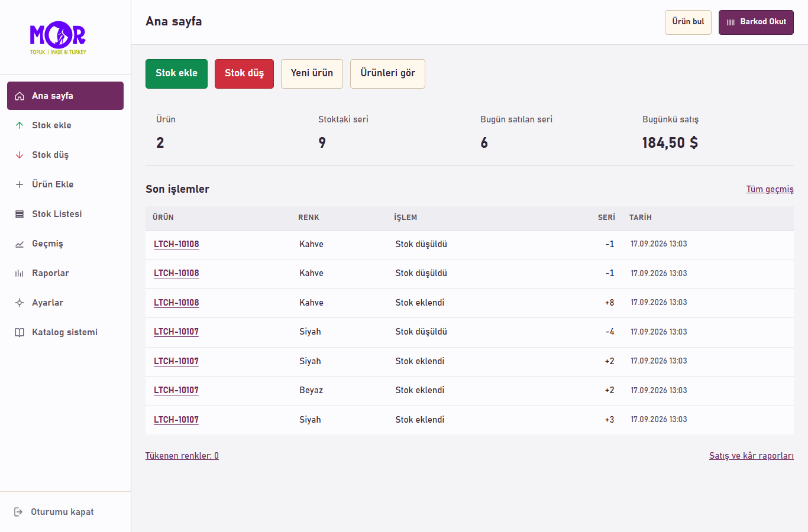
Task: Click the Geçmiş chart icon
Action: pyautogui.click(x=20, y=244)
